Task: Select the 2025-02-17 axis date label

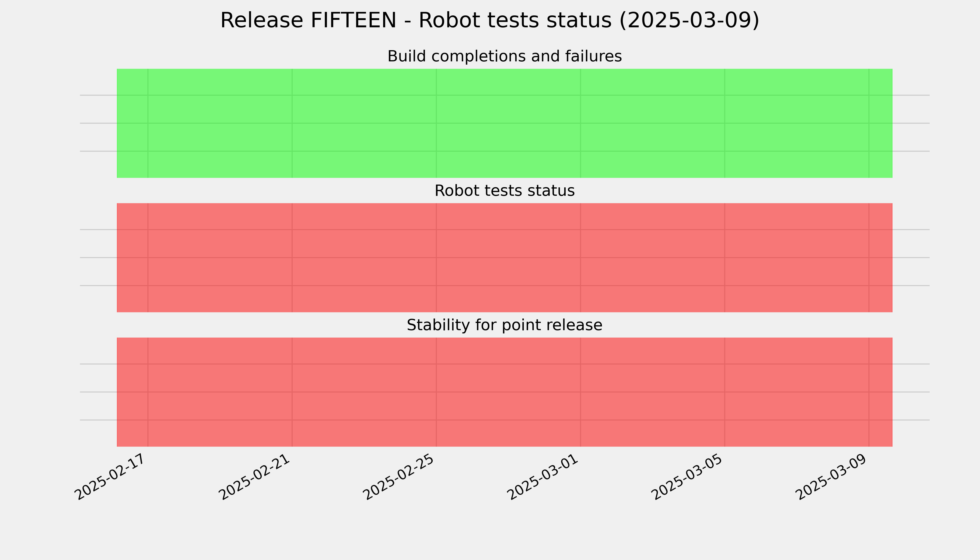Action: pyautogui.click(x=112, y=476)
